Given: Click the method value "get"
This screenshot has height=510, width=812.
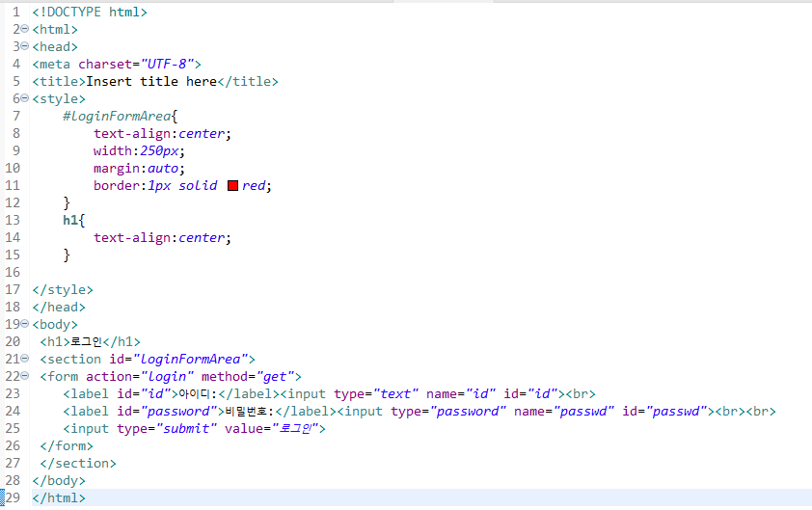Looking at the screenshot, I should tap(275, 376).
